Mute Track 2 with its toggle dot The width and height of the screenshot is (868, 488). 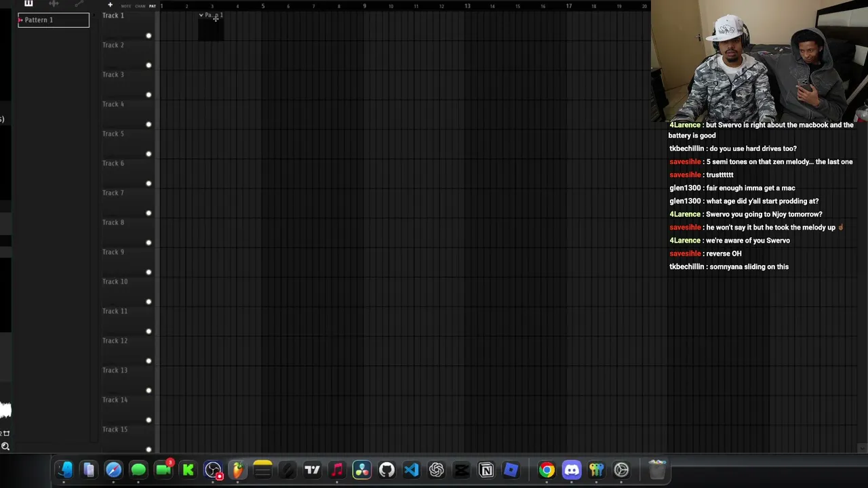tap(149, 65)
